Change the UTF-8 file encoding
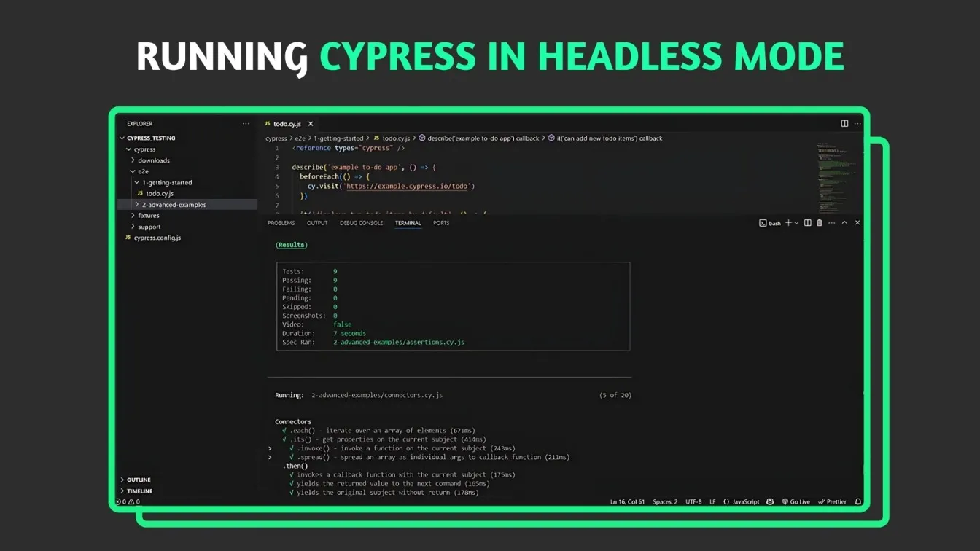 coord(693,501)
